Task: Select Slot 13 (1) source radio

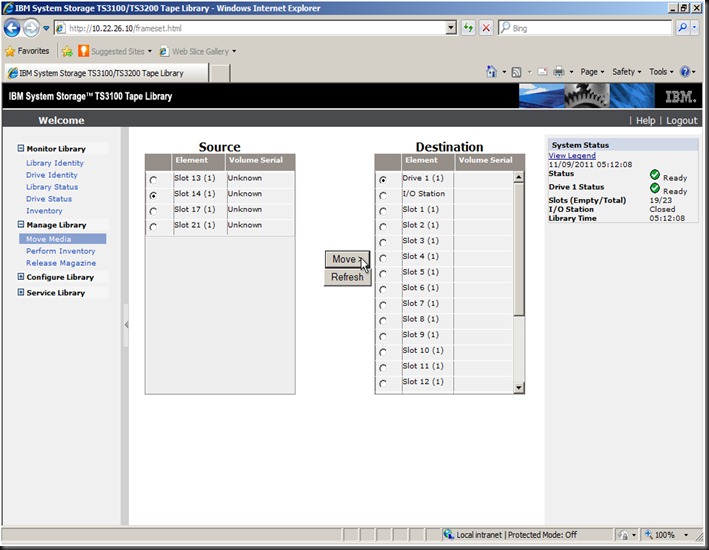Action: (153, 180)
